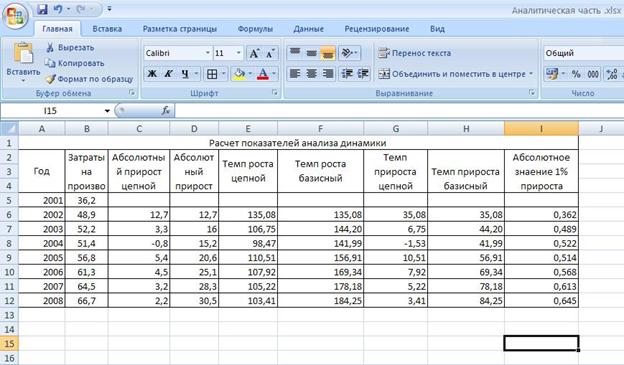Select cell containing -0,8
Image resolution: width=624 pixels, height=365 pixels.
(x=138, y=243)
